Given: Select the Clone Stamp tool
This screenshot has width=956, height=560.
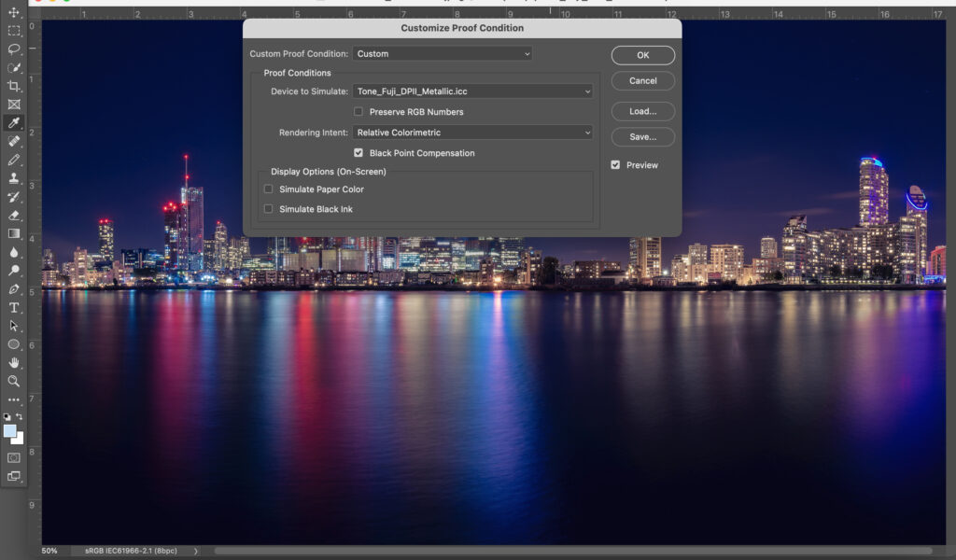Looking at the screenshot, I should coord(13,178).
